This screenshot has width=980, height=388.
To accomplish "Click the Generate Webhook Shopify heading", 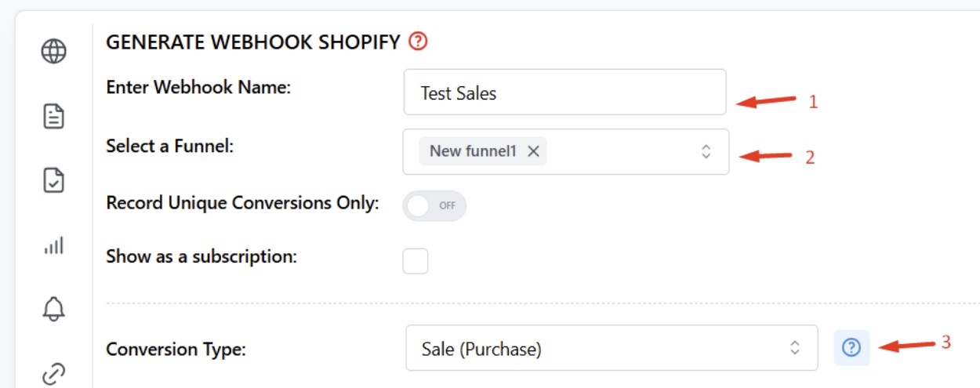I will tap(253, 42).
